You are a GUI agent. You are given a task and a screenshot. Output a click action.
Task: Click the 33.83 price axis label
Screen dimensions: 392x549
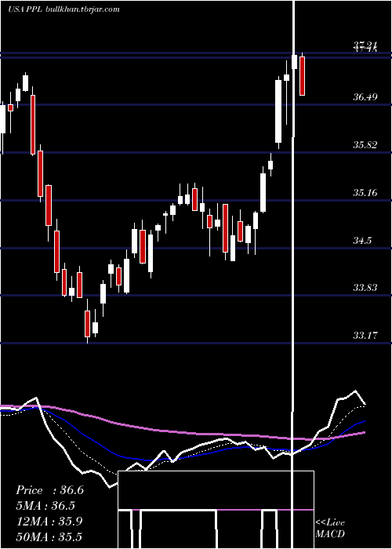click(365, 288)
